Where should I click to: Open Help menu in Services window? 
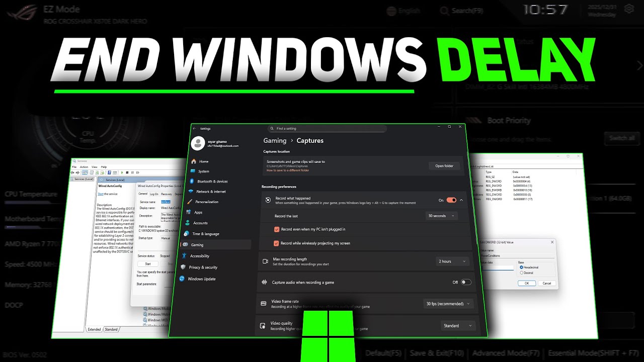(104, 167)
